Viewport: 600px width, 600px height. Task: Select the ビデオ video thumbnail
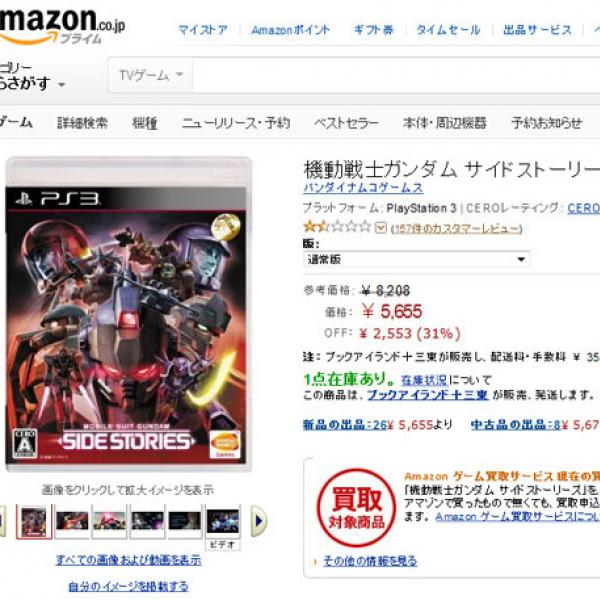coord(223,527)
